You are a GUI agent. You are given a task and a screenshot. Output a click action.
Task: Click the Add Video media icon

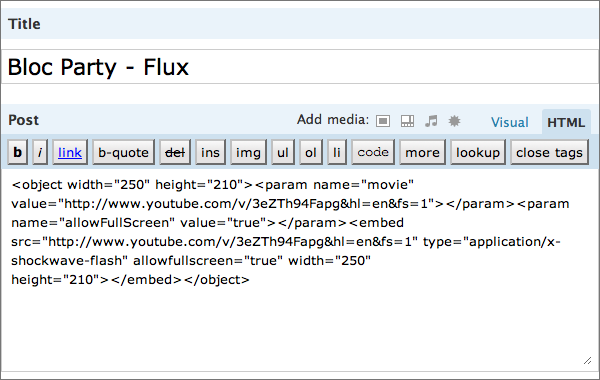tap(407, 121)
